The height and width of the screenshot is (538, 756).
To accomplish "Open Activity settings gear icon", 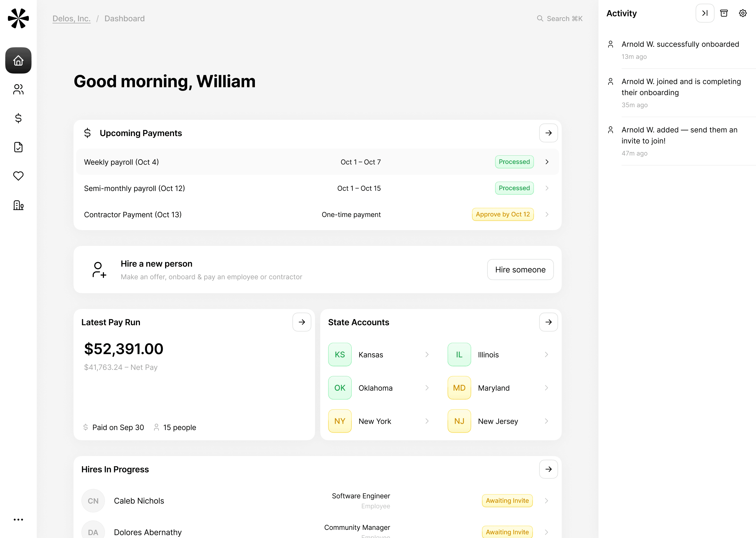I will click(x=743, y=13).
